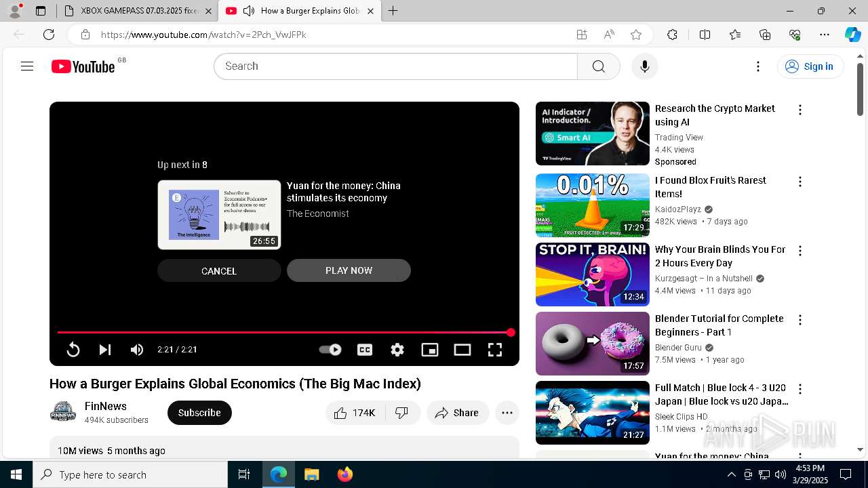The width and height of the screenshot is (868, 488).
Task: Open the Blox Fruit's Rarest Items thumbnail
Action: 593,205
